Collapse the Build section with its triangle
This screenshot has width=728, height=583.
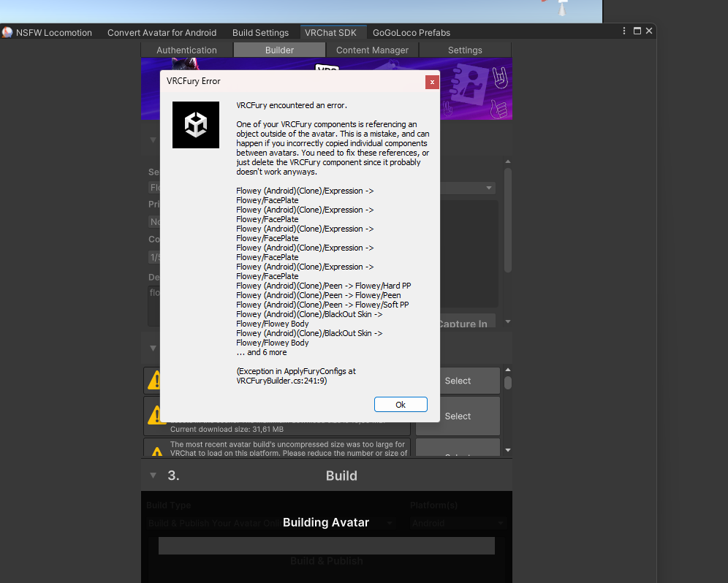tap(153, 476)
